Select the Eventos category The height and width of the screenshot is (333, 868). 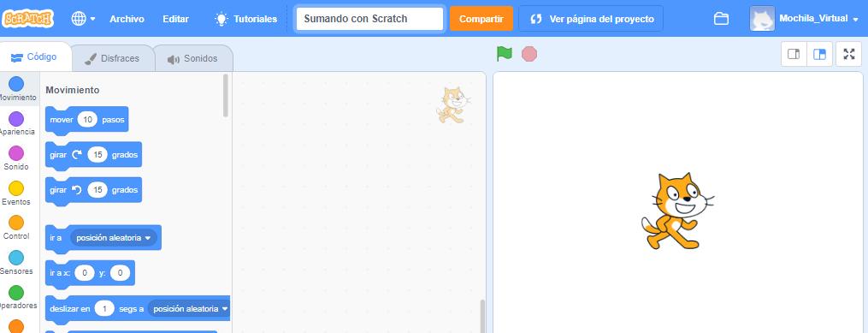(x=16, y=193)
